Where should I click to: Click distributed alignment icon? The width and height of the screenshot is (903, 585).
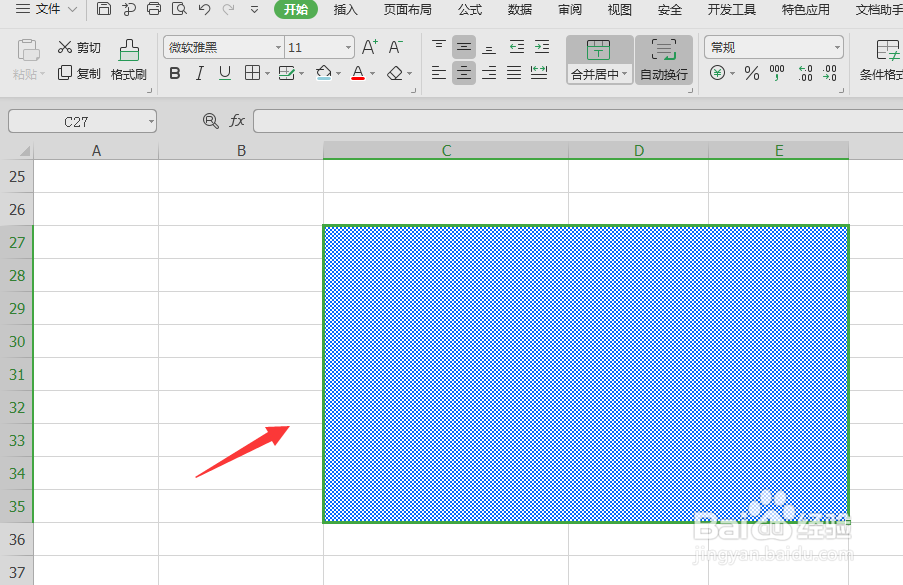(x=539, y=73)
